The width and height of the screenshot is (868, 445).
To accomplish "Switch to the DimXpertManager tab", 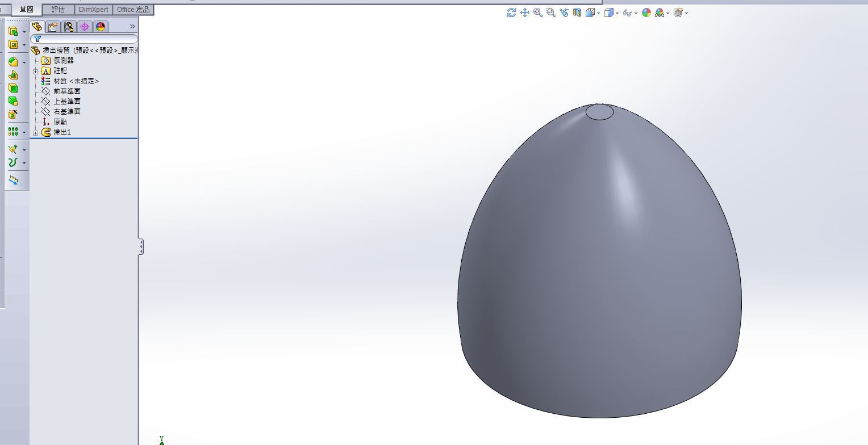I will (85, 27).
